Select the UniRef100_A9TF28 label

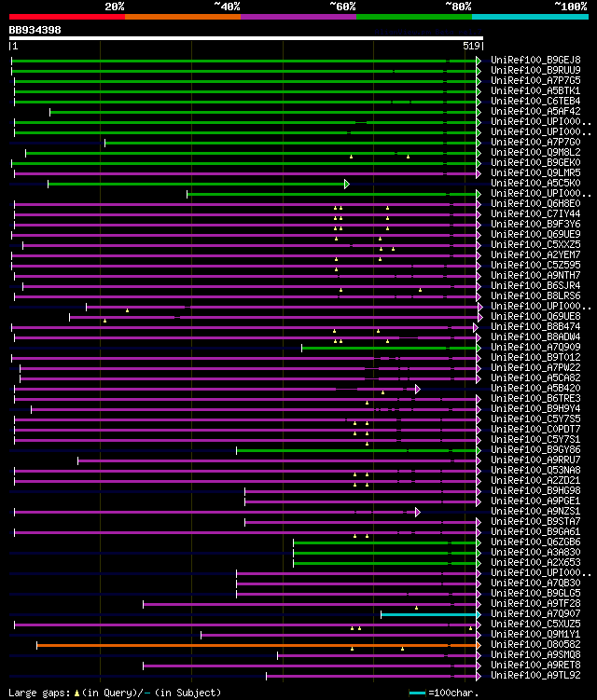coord(535,604)
